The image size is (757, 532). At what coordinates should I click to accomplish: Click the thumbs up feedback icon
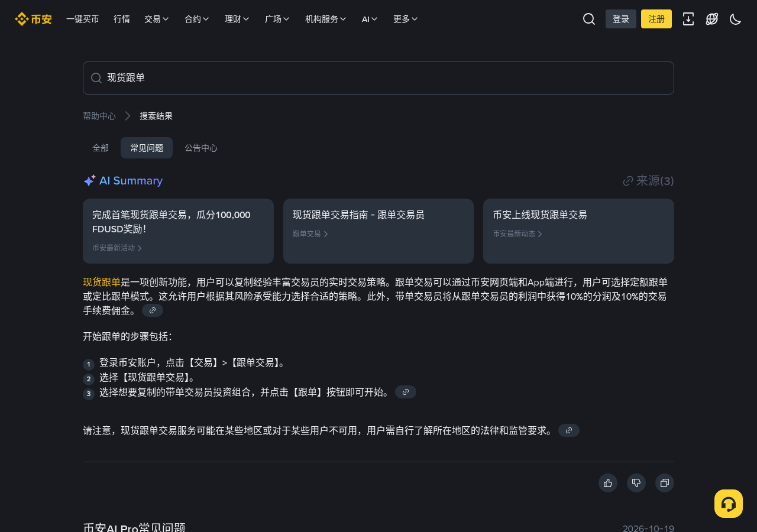point(608,483)
